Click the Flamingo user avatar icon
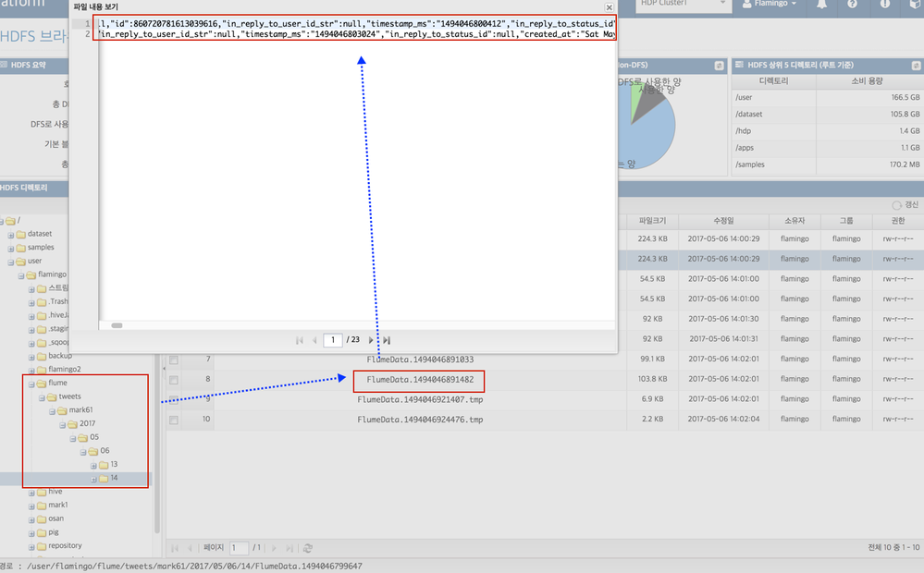924x573 pixels. pos(746,4)
